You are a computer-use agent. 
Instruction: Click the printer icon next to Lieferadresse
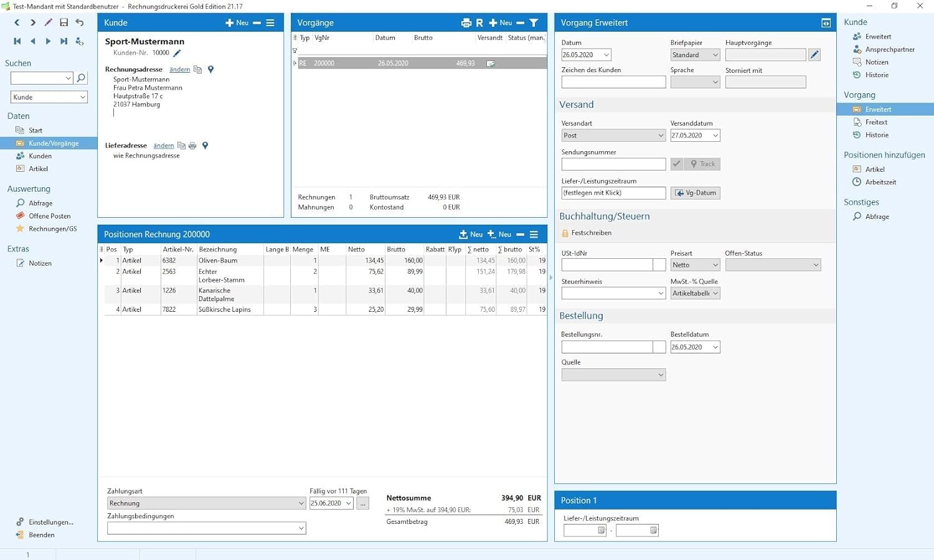point(192,146)
